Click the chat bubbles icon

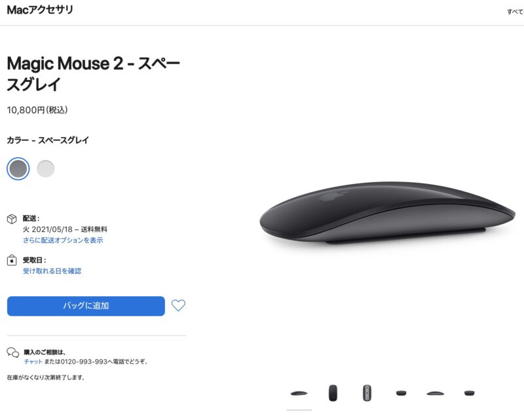13,353
